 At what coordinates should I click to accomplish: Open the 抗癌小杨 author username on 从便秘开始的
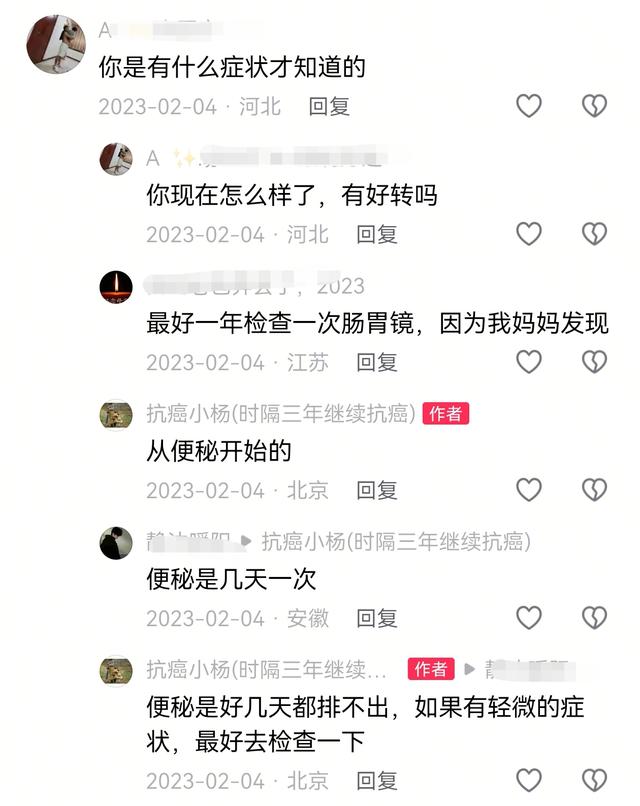281,414
